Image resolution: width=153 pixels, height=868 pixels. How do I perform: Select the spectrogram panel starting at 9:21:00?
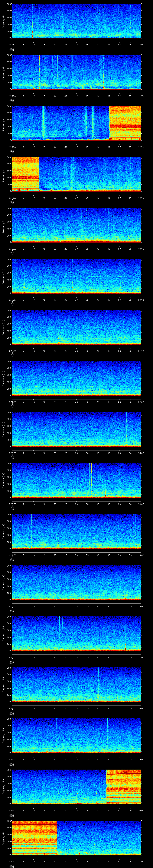pos(77,378)
